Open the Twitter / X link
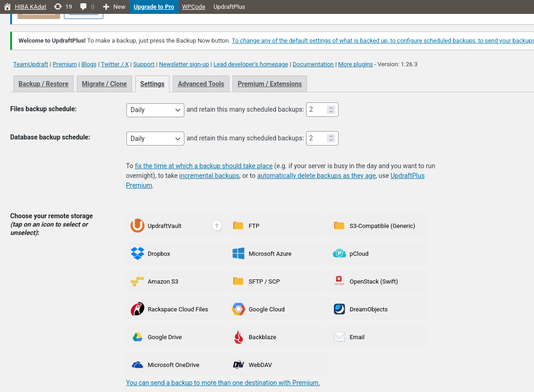This screenshot has width=534, height=392. 115,64
